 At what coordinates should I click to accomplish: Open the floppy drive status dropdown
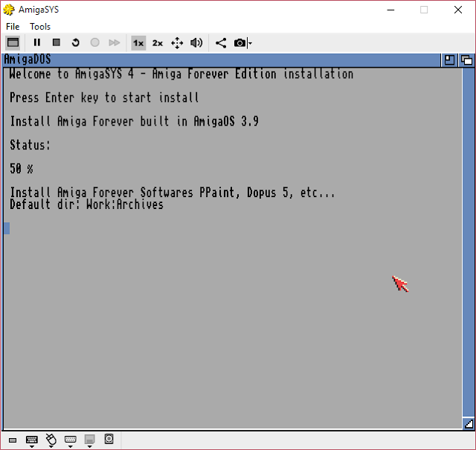(89, 441)
